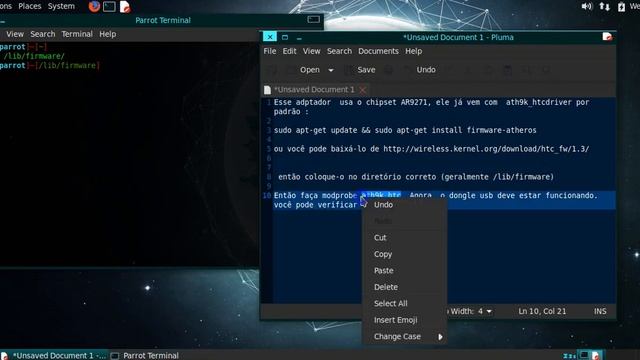
Task: Expand recent files arrow beside Open
Action: click(x=331, y=70)
